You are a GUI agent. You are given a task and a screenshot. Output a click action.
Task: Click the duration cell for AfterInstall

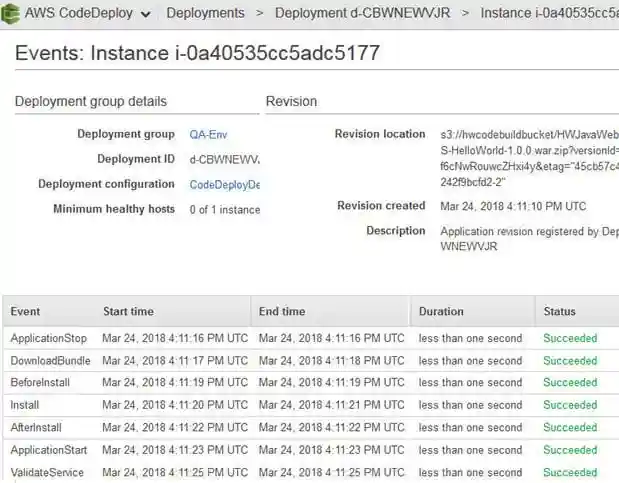[470, 427]
